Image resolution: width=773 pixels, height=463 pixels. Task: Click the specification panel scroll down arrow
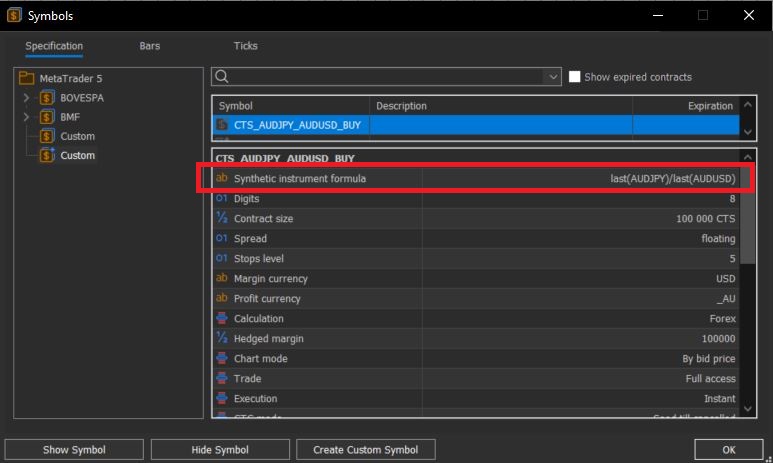pyautogui.click(x=747, y=409)
